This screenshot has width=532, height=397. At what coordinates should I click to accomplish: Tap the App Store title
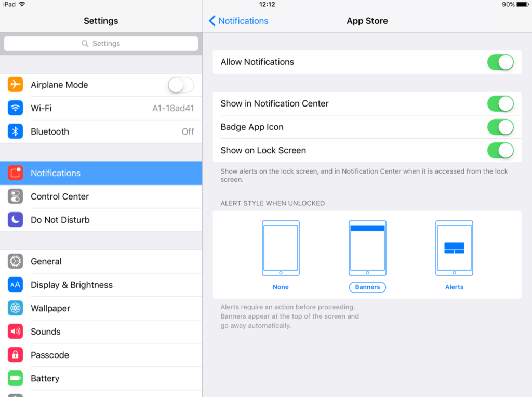[367, 21]
